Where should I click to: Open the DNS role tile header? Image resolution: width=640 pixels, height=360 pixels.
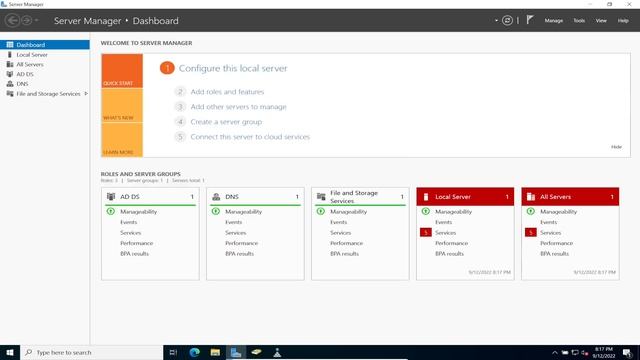point(255,196)
